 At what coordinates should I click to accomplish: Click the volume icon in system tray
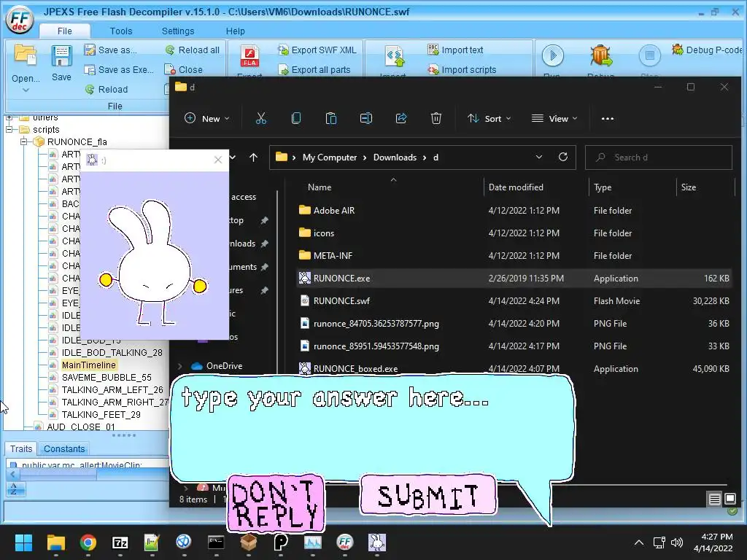676,542
